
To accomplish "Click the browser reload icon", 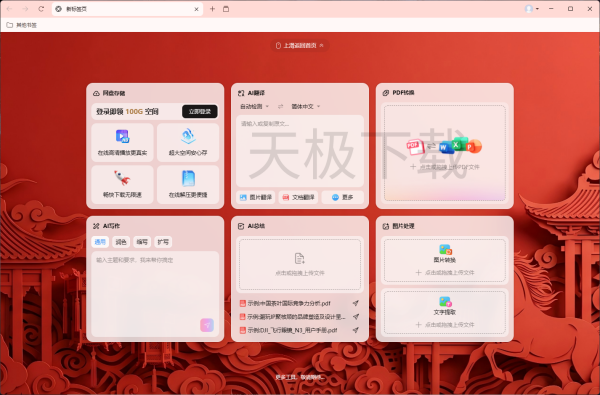I will pos(41,9).
